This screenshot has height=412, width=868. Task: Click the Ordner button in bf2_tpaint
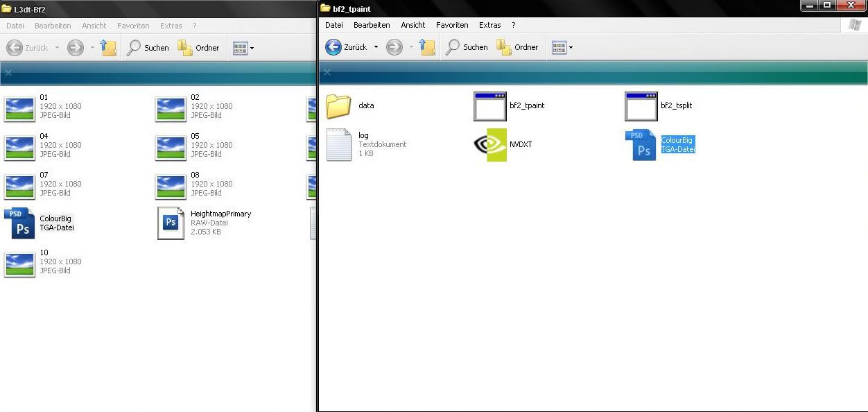[x=517, y=47]
